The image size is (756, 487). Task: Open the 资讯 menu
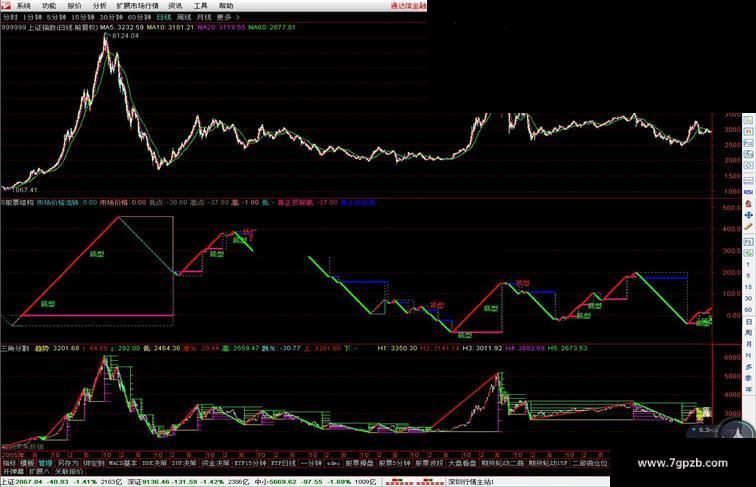point(175,6)
